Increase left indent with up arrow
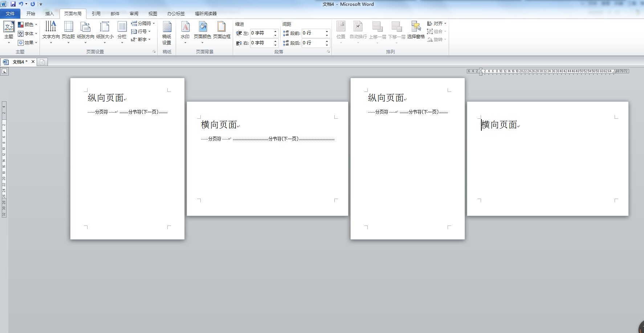Screen dimensions: 644x333 pyautogui.click(x=275, y=31)
